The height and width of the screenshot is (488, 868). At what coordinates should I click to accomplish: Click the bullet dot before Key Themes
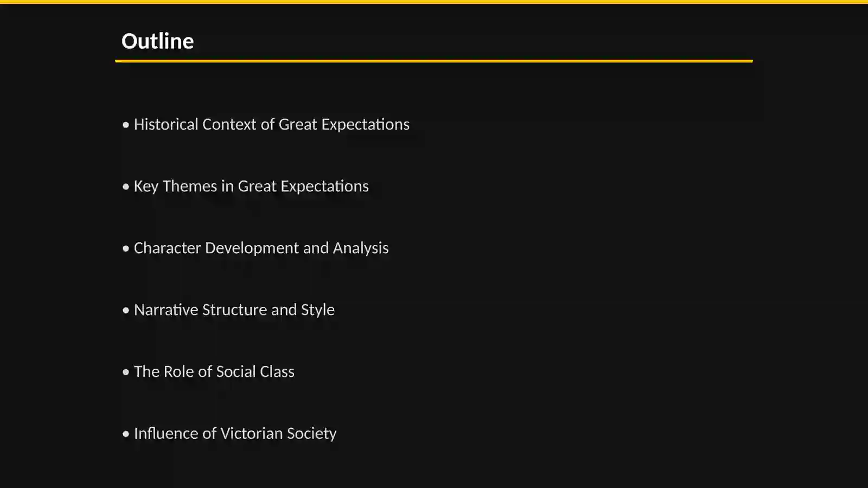tap(126, 187)
